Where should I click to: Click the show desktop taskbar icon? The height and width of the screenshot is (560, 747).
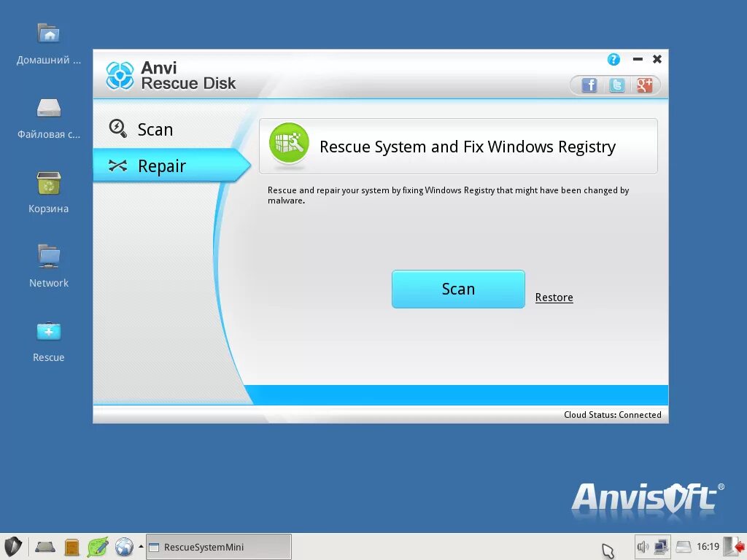[44, 547]
